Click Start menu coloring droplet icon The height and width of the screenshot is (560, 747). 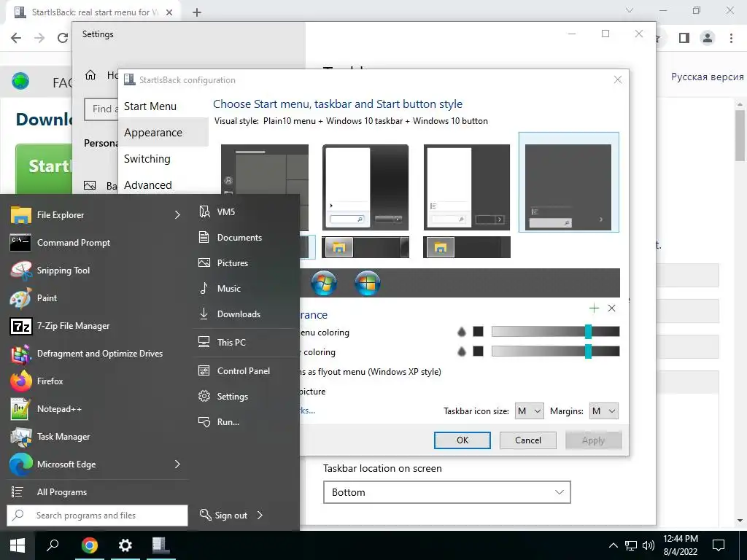[461, 332]
